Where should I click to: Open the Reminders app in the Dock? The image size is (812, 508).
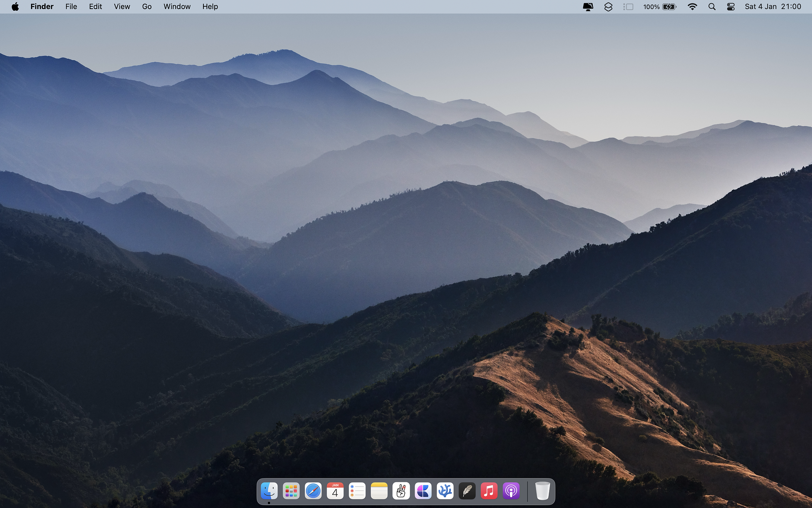click(x=357, y=491)
